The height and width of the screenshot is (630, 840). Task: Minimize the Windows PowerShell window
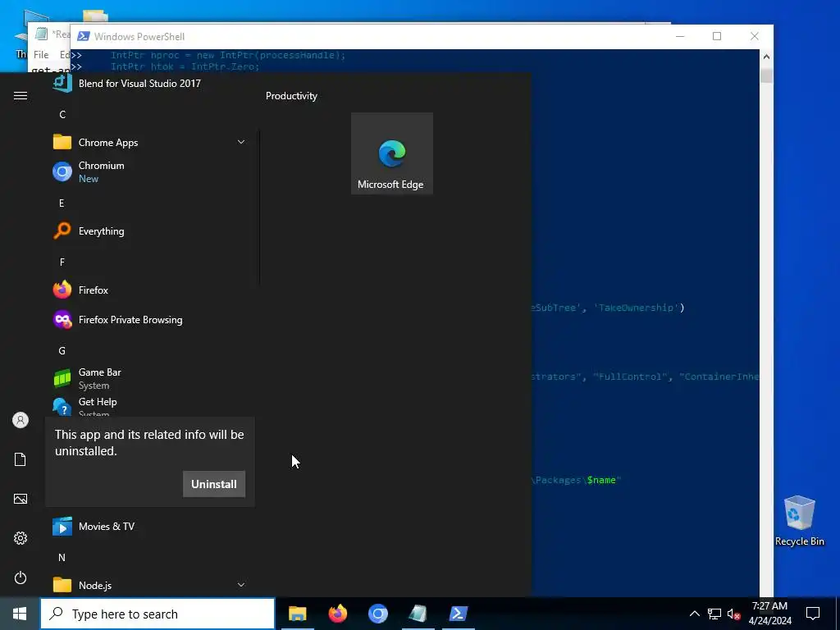click(680, 36)
